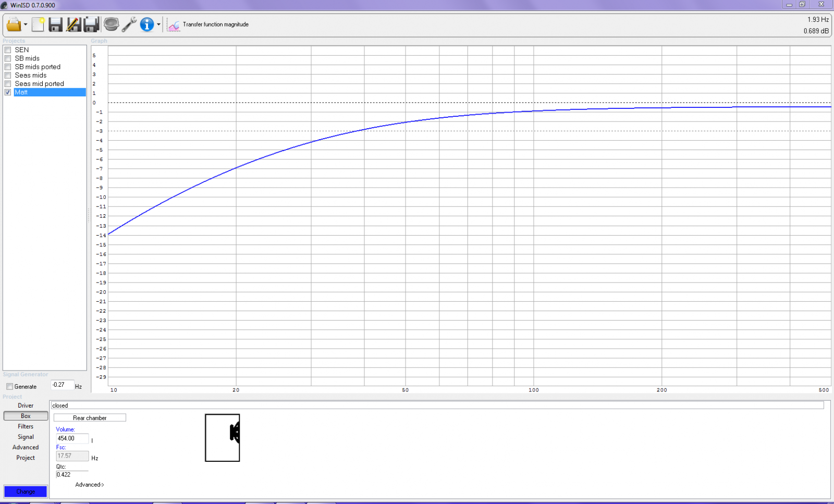Click the Volume input field

click(x=72, y=438)
